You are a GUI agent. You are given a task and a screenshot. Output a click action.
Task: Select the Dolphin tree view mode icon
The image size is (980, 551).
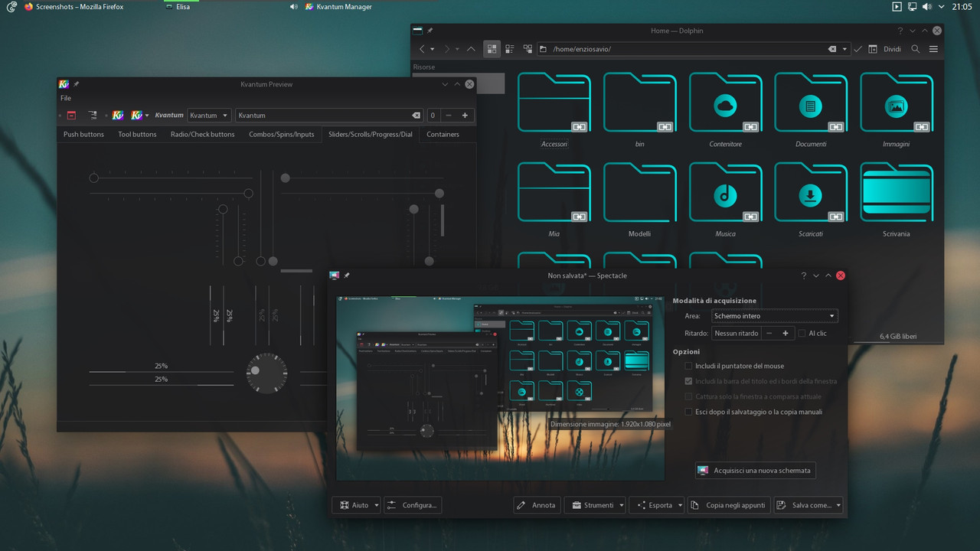(x=528, y=48)
